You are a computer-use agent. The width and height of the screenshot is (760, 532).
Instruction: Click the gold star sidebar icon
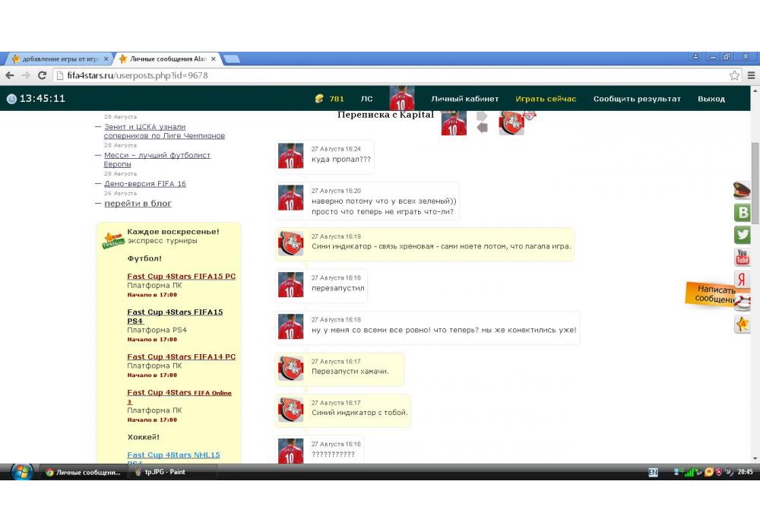[x=742, y=325]
